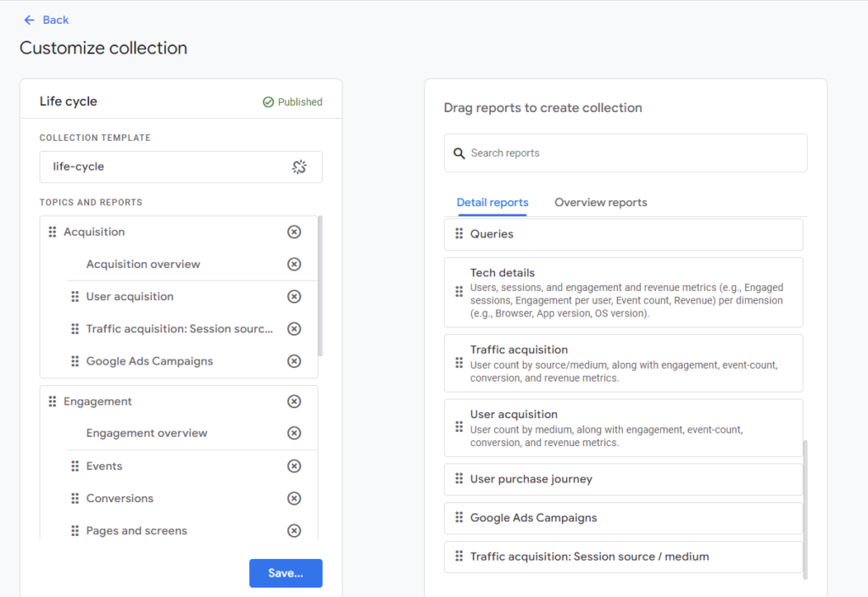Click drag handle of Acquisition topic
868x597 pixels.
point(52,232)
